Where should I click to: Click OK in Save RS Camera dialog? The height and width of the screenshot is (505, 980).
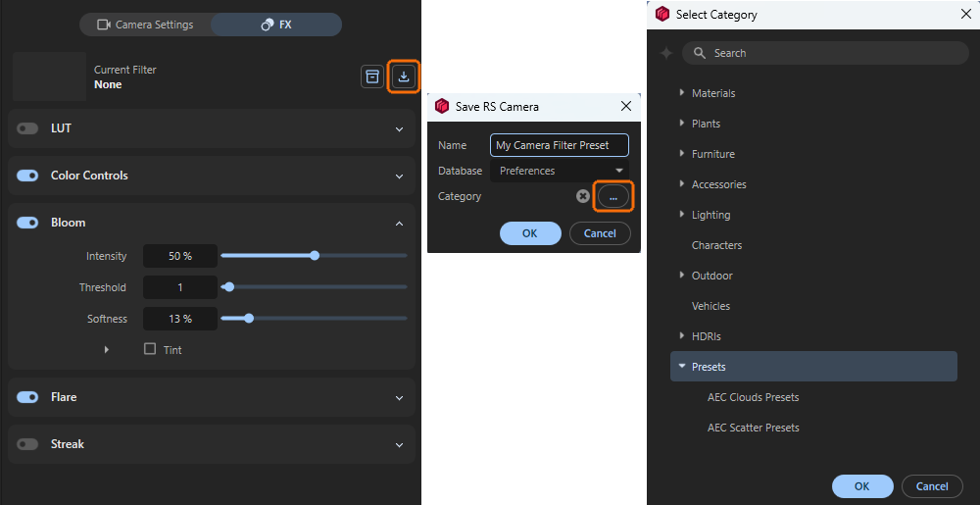530,233
